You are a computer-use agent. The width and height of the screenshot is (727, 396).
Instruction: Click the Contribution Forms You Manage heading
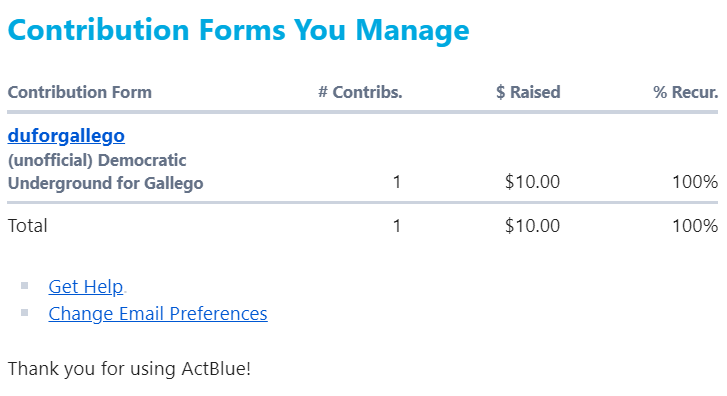click(239, 31)
